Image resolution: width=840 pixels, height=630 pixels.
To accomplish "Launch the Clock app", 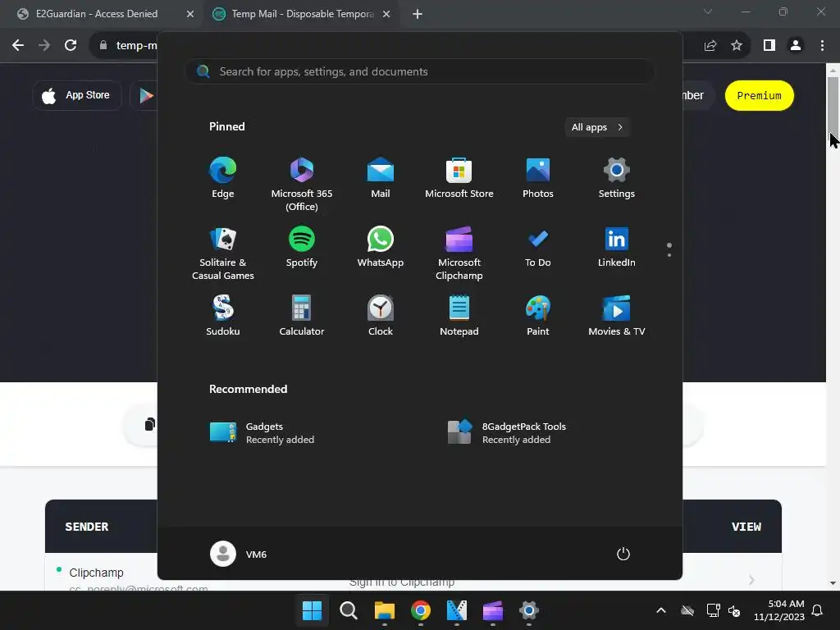I will point(381,316).
